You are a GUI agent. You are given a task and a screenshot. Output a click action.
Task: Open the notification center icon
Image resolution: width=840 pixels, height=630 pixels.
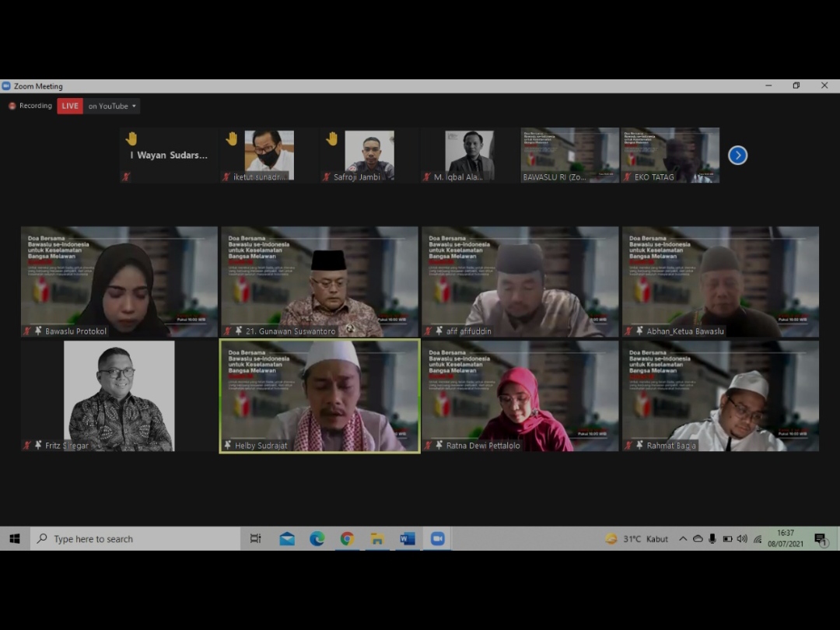tap(820, 539)
